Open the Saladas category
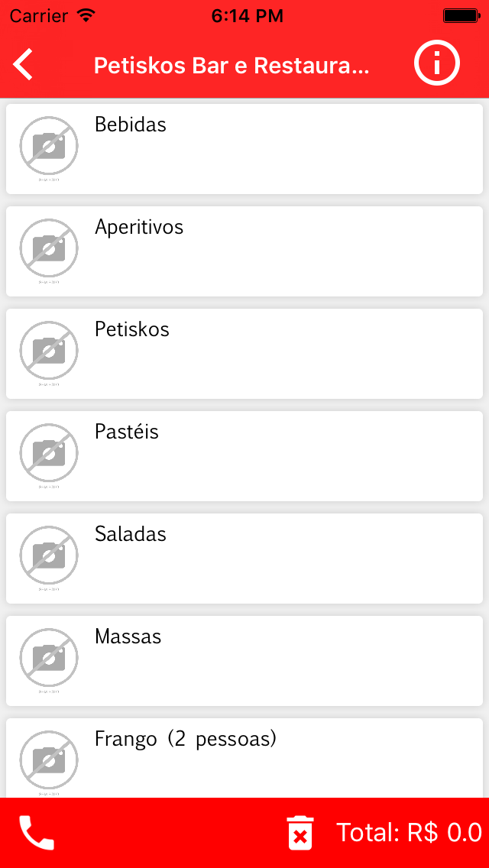This screenshot has height=868, width=489. click(131, 534)
